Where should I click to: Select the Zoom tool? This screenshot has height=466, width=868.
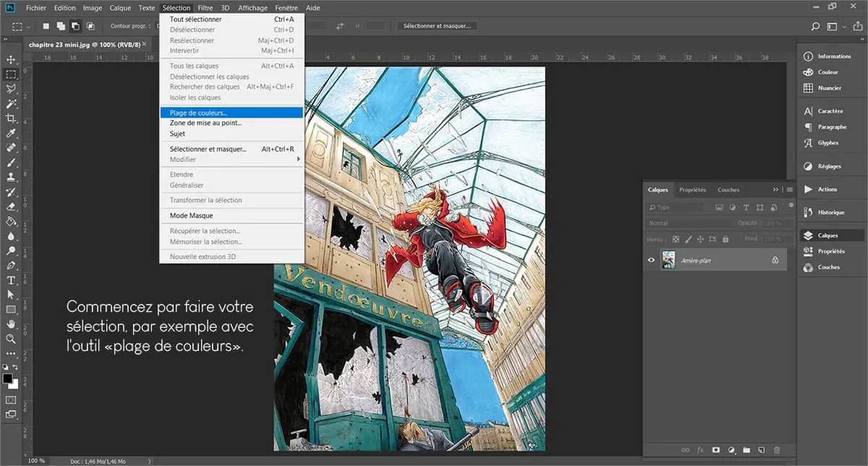11,339
